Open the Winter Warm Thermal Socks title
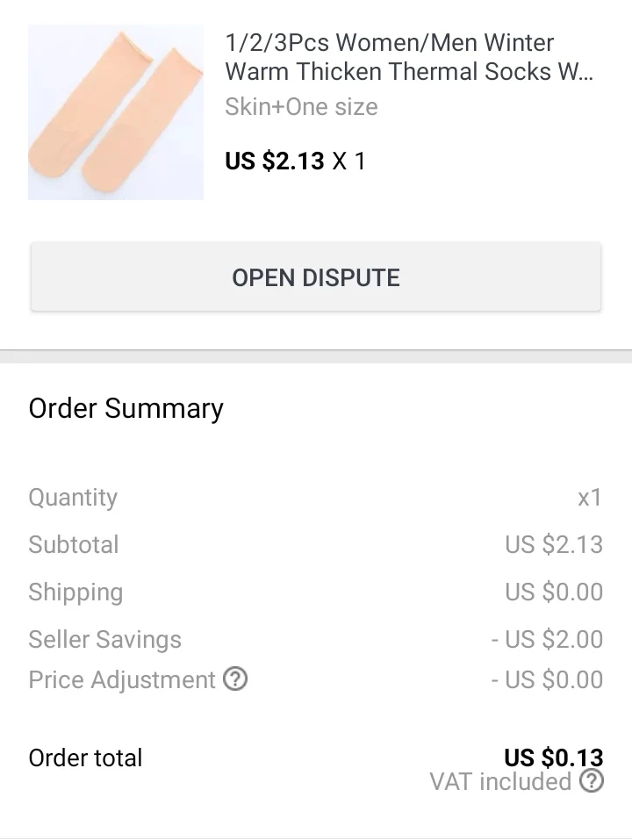The width and height of the screenshot is (632, 840). (408, 56)
